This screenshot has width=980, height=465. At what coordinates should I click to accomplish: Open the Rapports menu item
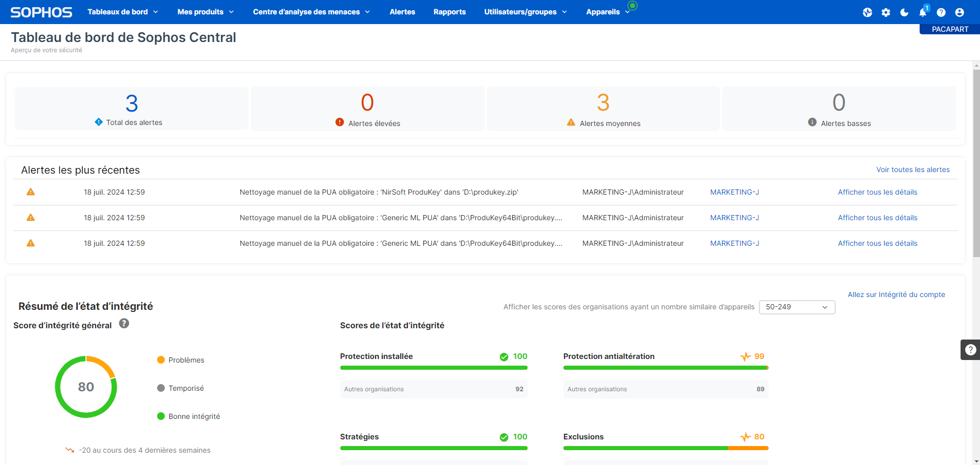(x=449, y=12)
